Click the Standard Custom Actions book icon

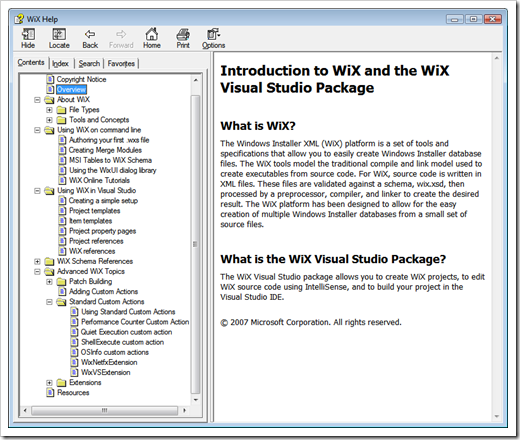(x=61, y=302)
